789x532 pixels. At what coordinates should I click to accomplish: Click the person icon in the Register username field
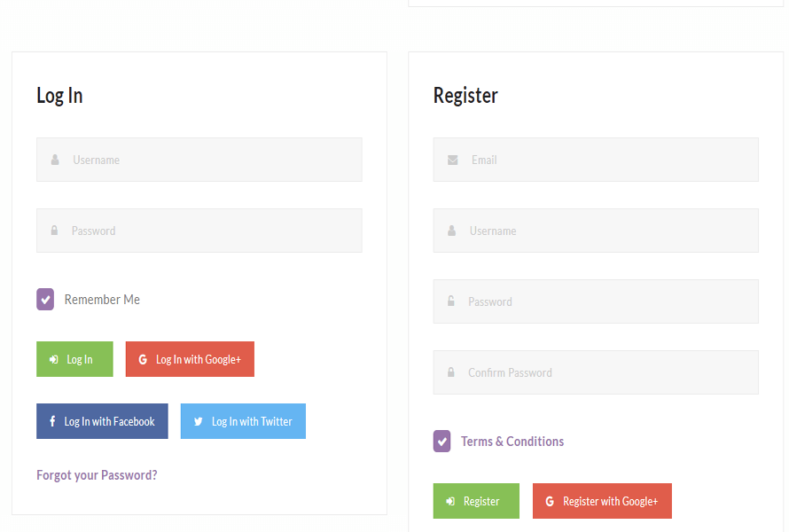tap(451, 231)
